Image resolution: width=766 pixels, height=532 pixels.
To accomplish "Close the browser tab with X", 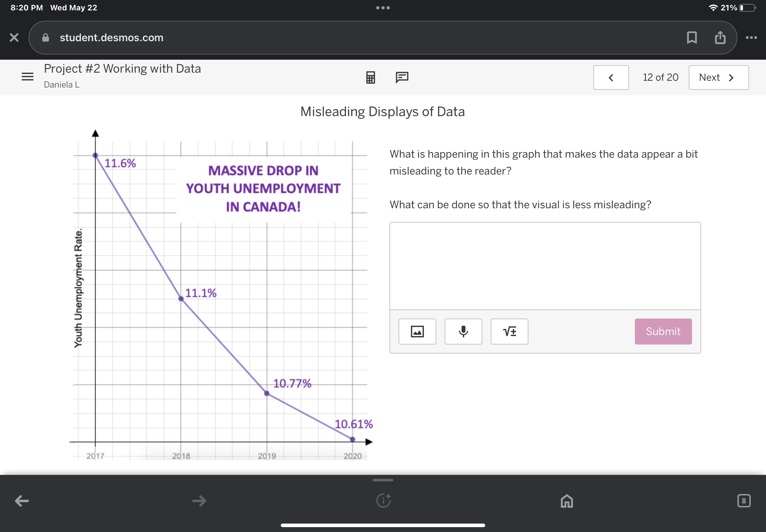I will pos(14,38).
